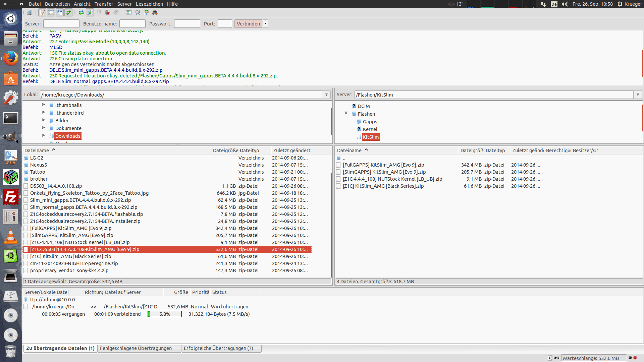This screenshot has height=362, width=644.
Task: Select the Kernel remote folder
Action: coord(370,129)
